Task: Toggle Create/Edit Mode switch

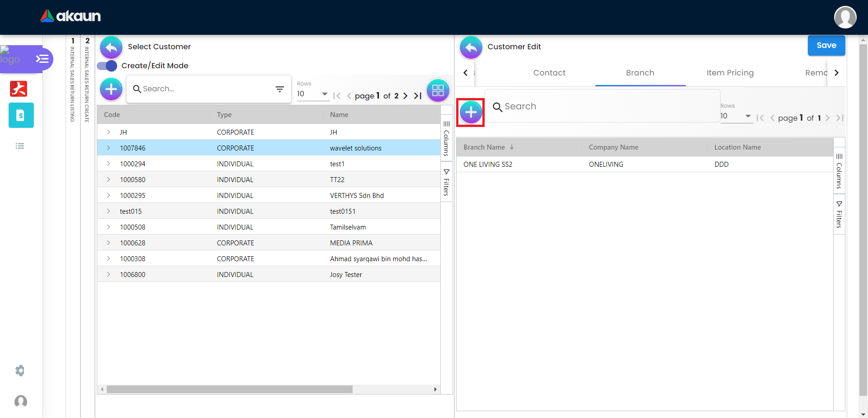Action: [x=108, y=66]
